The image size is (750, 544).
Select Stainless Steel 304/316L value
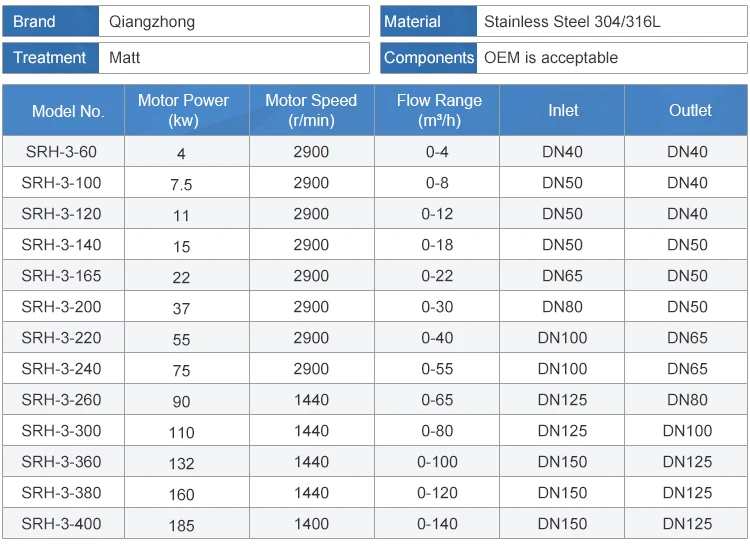click(x=572, y=22)
